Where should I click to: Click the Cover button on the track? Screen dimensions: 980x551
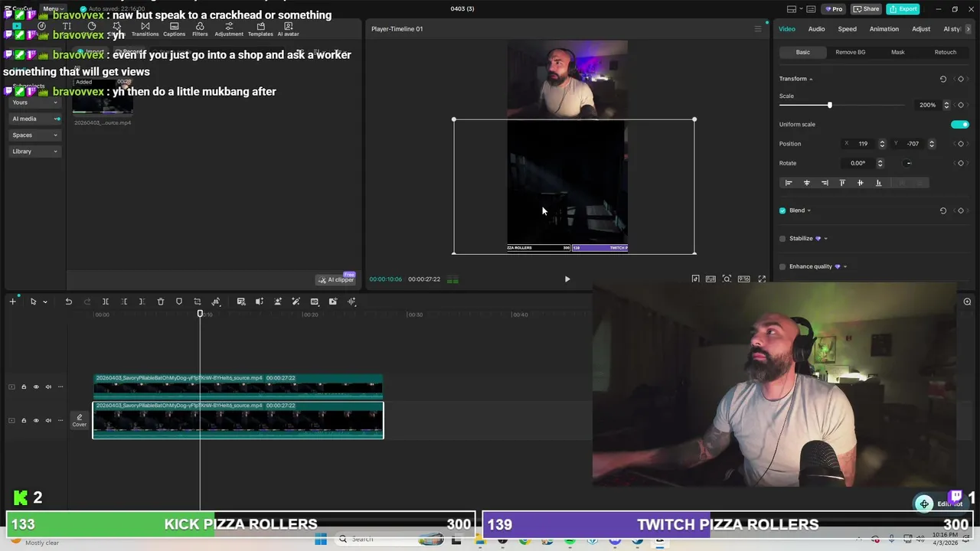[x=80, y=420]
